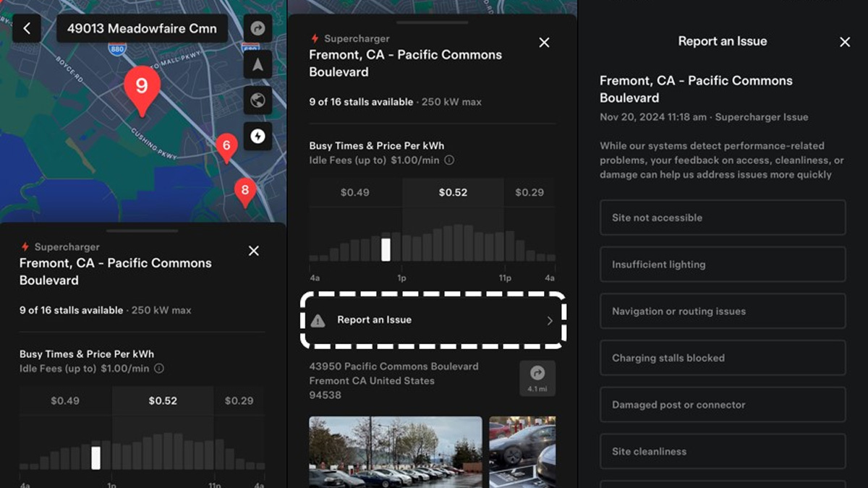
Task: Tap the drag handle atop the left bottom sheet
Action: tap(142, 231)
